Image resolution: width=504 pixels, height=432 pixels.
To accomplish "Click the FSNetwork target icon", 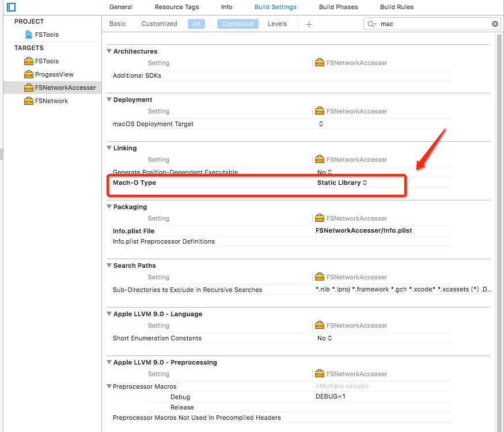I will tap(28, 101).
